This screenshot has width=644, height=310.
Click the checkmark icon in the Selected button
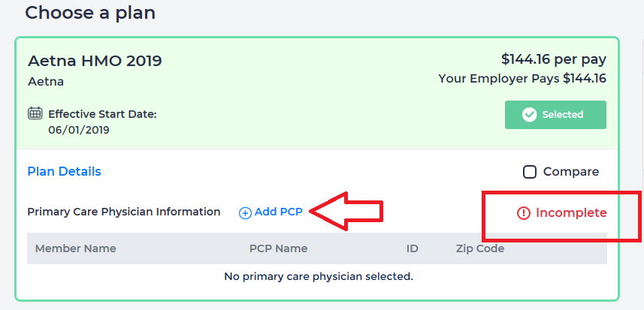(x=529, y=115)
